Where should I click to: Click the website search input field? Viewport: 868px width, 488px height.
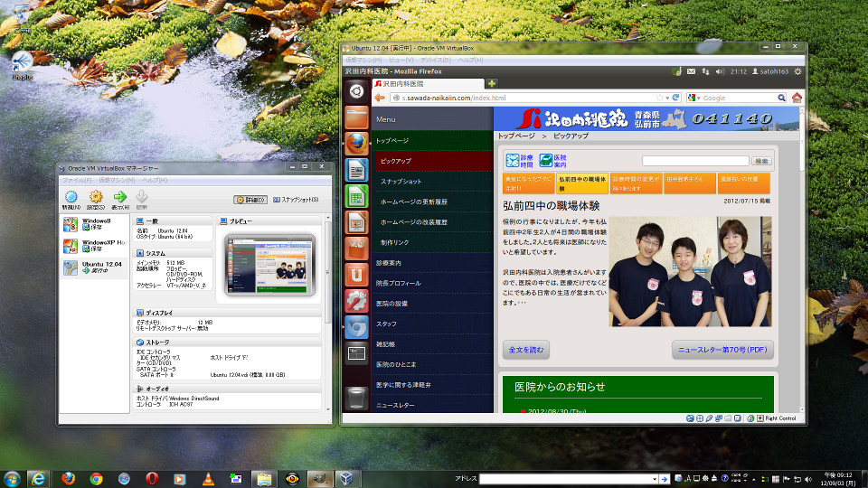(x=695, y=161)
